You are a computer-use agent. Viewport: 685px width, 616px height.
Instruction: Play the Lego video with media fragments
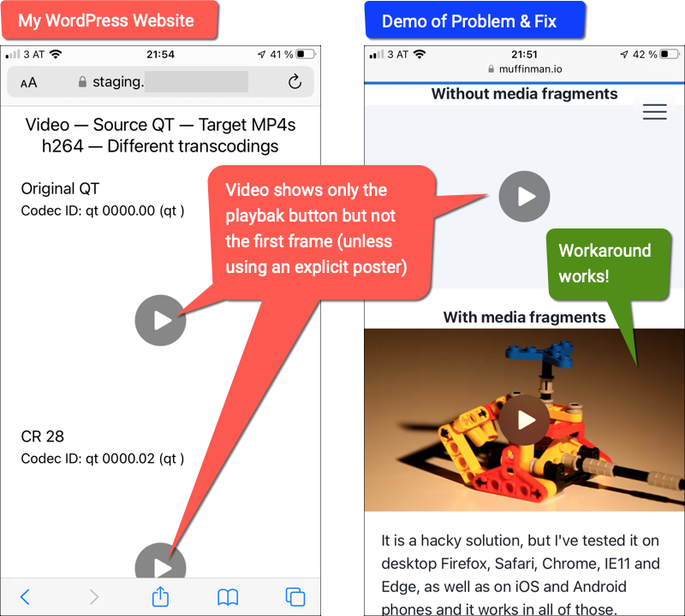[x=524, y=420]
